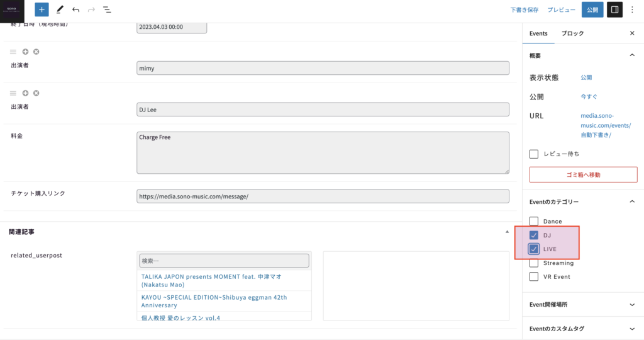The image size is (644, 340).
Task: Click the undo arrow icon
Action: pos(76,9)
